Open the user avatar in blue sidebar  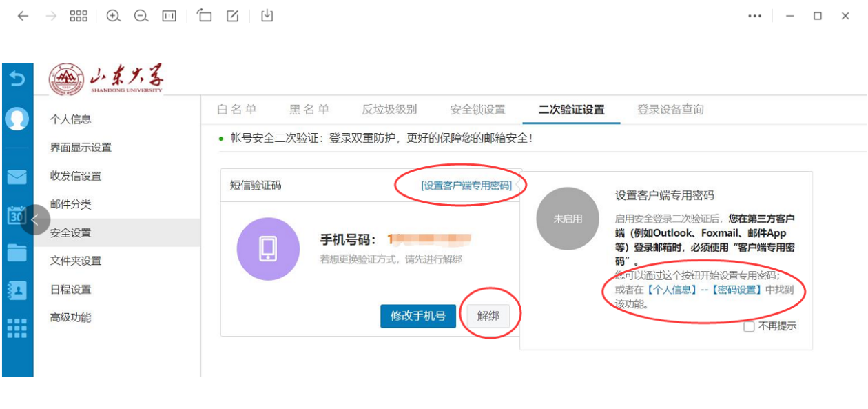coord(17,119)
